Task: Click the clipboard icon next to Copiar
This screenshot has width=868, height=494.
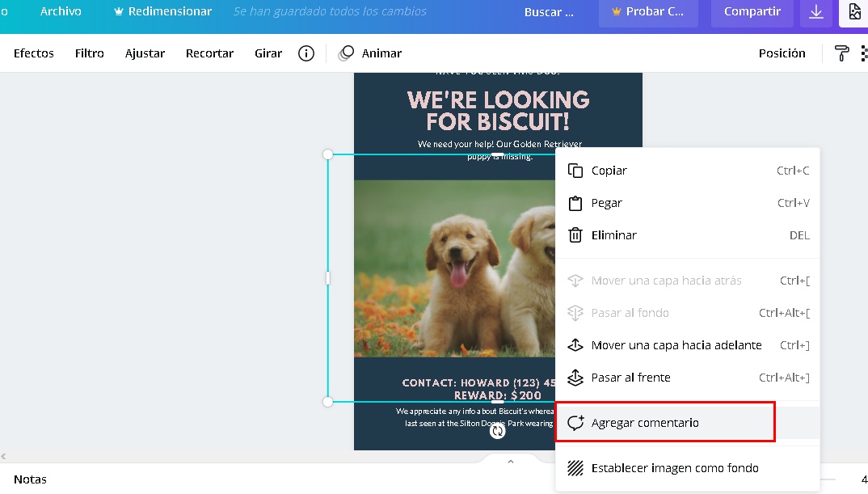Action: [575, 171]
